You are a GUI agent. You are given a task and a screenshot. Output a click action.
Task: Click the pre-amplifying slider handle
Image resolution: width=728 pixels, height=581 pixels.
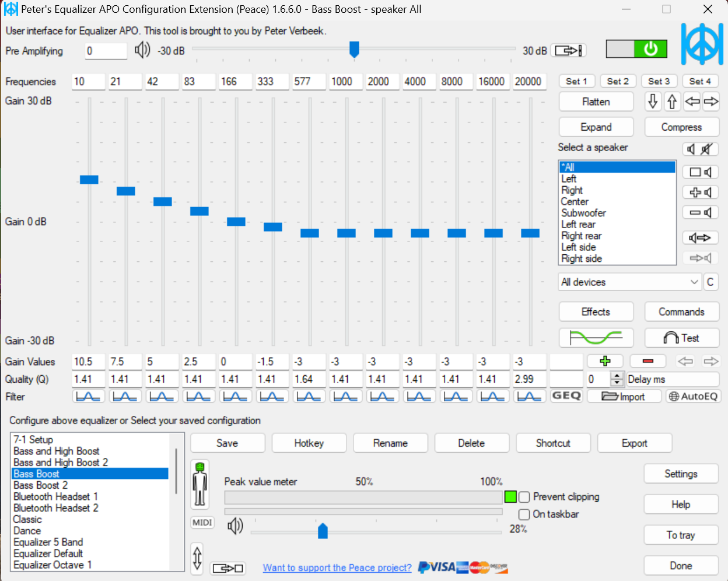point(354,50)
